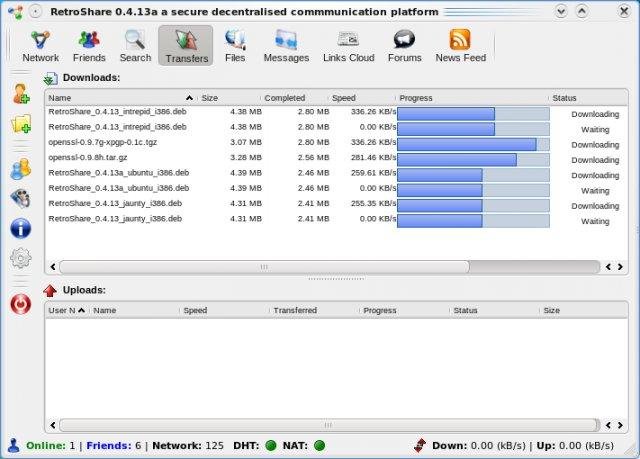
Task: Select the downloading RetroShare_0.4.13a_ubuntu_i386.deb row
Action: coord(336,173)
